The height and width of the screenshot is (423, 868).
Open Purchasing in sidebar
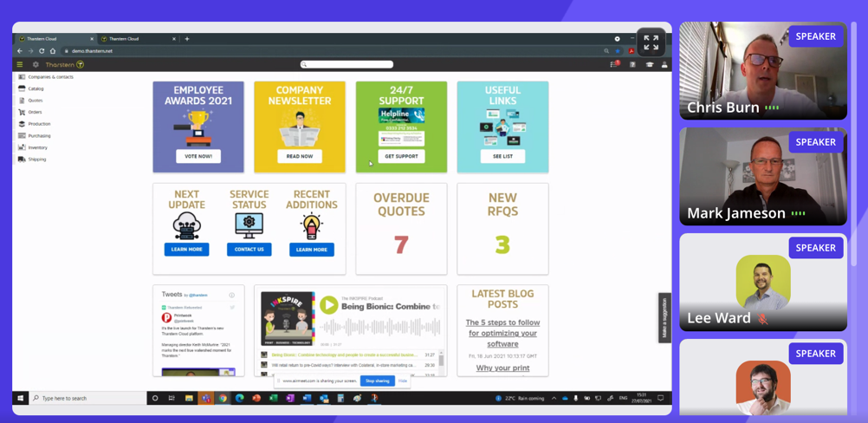35,135
